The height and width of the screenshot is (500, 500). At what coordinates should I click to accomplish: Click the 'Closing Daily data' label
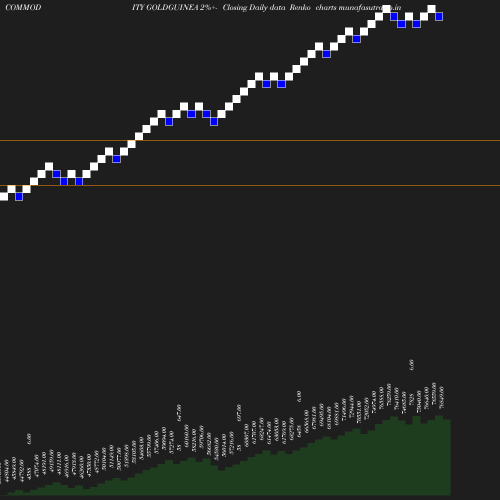[254, 8]
